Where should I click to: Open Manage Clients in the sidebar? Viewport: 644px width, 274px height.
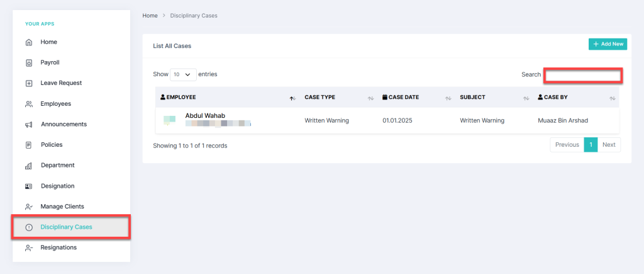pyautogui.click(x=62, y=207)
